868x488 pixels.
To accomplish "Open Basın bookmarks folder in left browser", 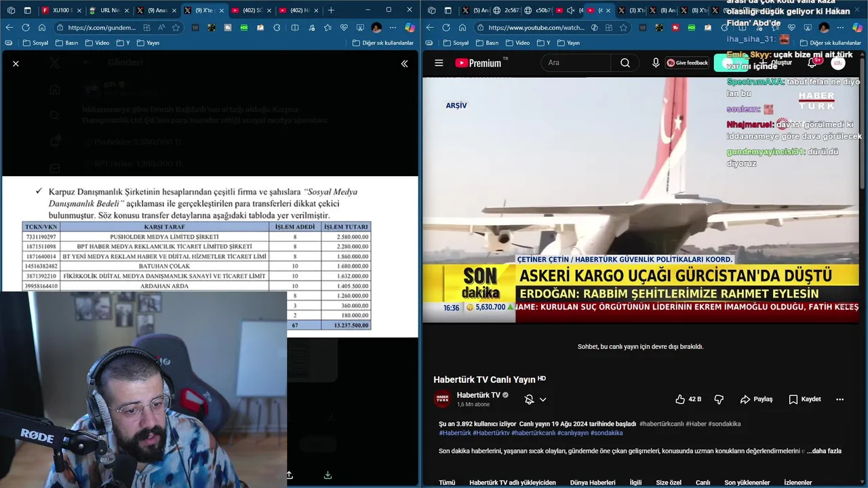I will pyautogui.click(x=67, y=43).
